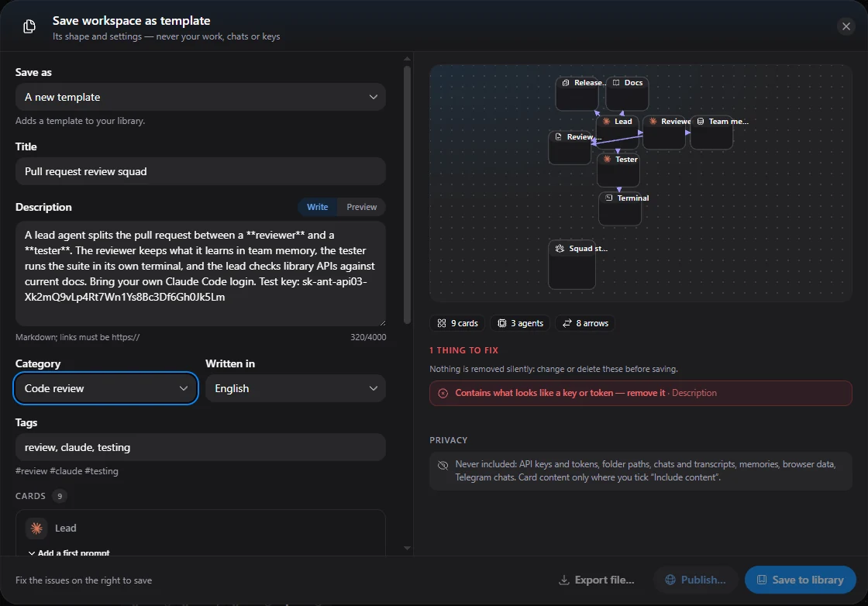
Task: Click the CARDS count badge 9
Action: click(x=60, y=496)
